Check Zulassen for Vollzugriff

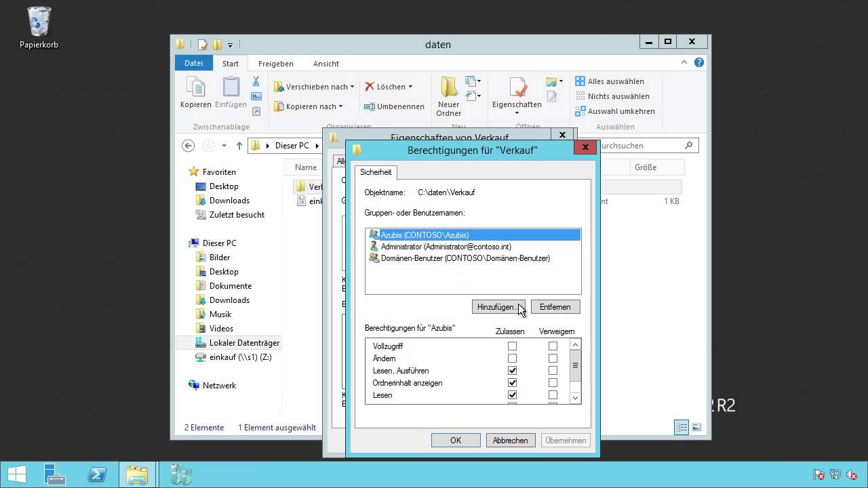(512, 346)
